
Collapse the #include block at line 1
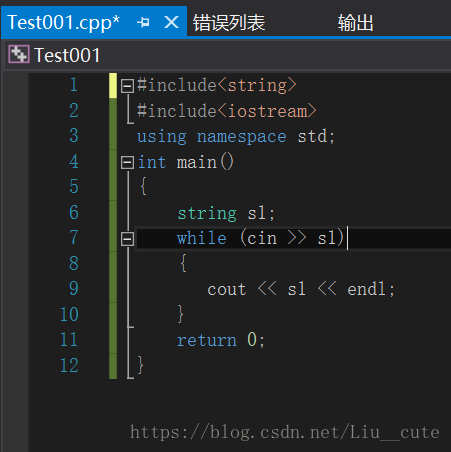127,86
